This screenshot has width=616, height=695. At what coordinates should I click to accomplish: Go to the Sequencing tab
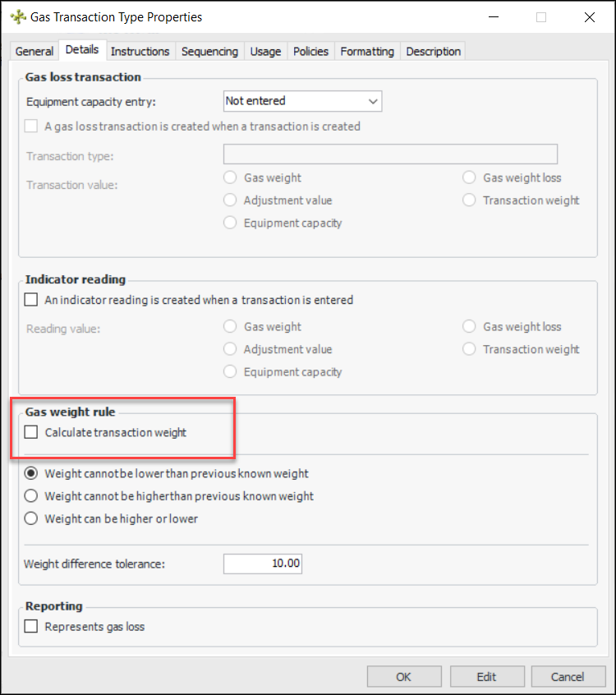(x=209, y=51)
